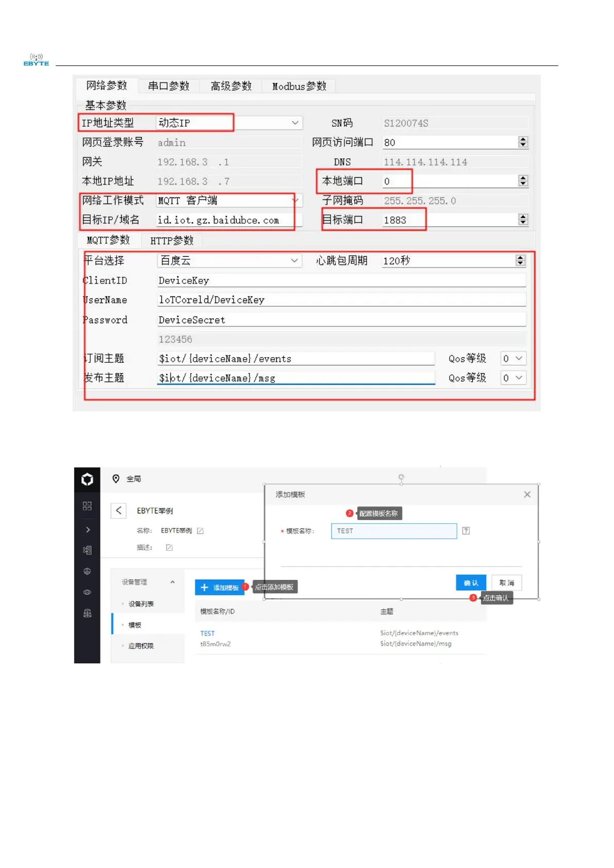Click the 网页登录账号 value admin
This screenshot has width=614, height=868.
[172, 143]
